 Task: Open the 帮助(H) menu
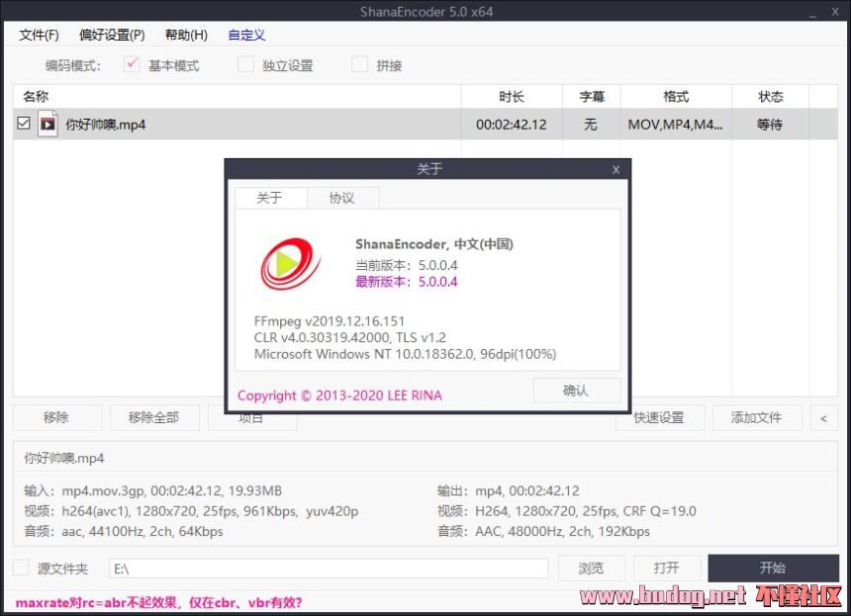click(x=186, y=36)
